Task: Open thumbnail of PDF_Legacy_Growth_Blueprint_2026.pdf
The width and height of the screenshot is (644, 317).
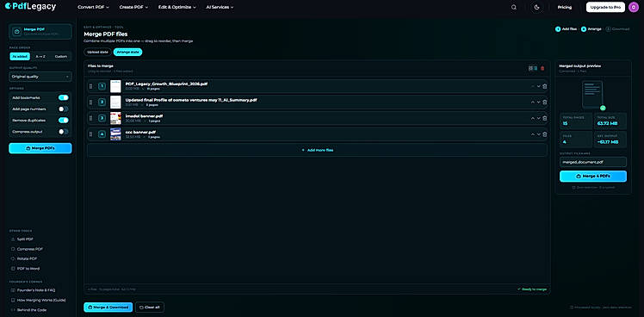Action: [x=115, y=86]
